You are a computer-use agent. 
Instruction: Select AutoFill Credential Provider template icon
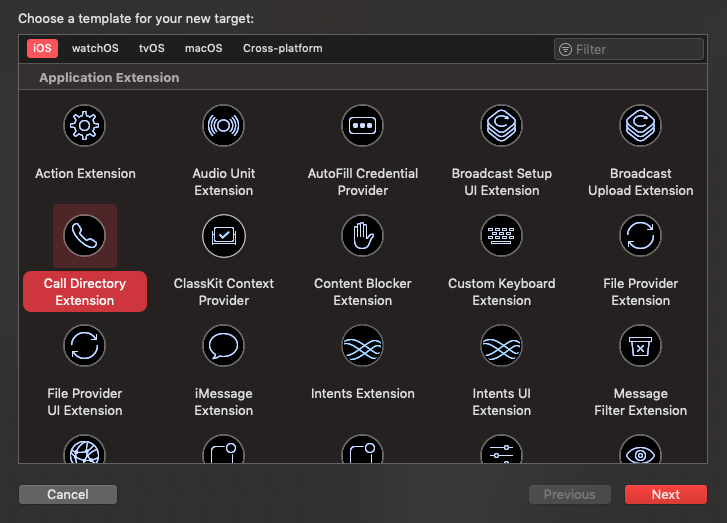point(362,126)
